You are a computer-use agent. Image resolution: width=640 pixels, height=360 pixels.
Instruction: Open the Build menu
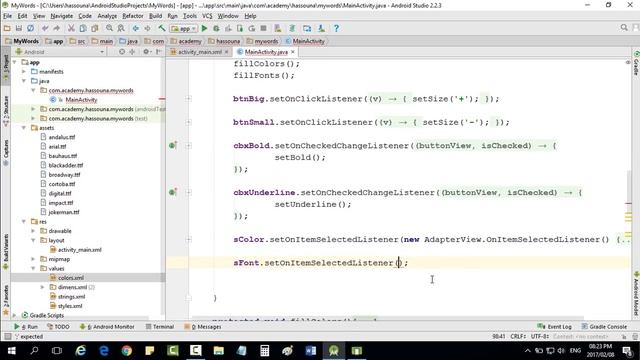coord(155,16)
